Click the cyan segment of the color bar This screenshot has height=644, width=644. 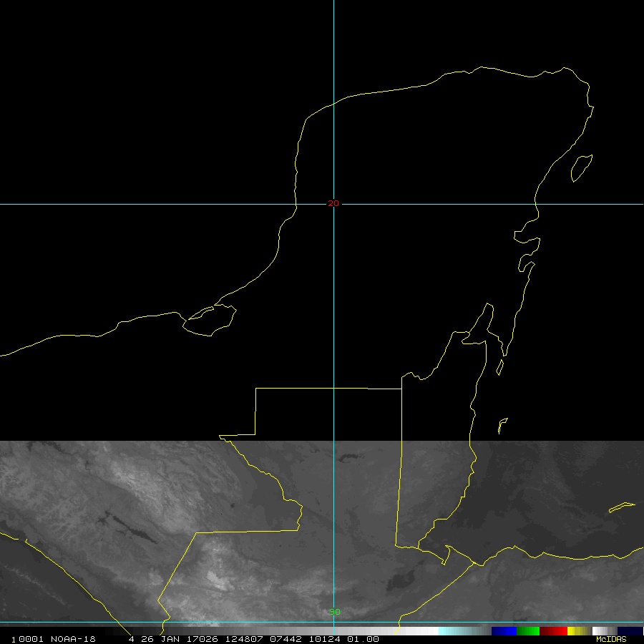pos(451,631)
